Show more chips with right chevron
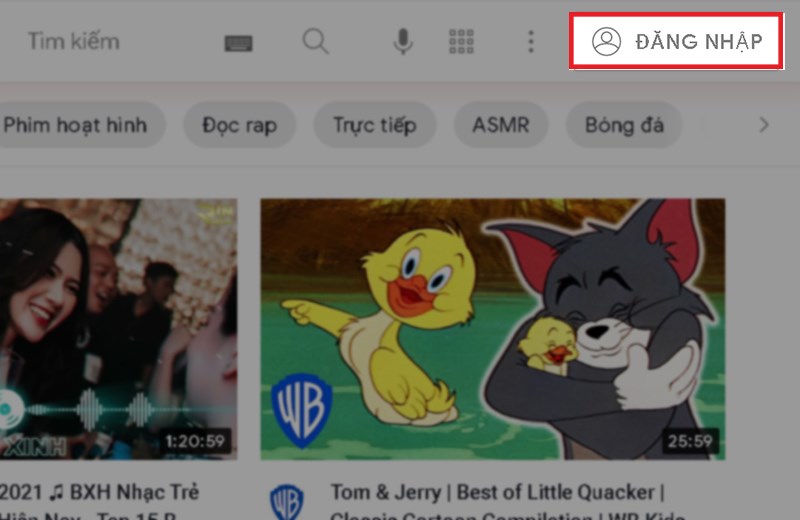This screenshot has width=800, height=520. (763, 125)
